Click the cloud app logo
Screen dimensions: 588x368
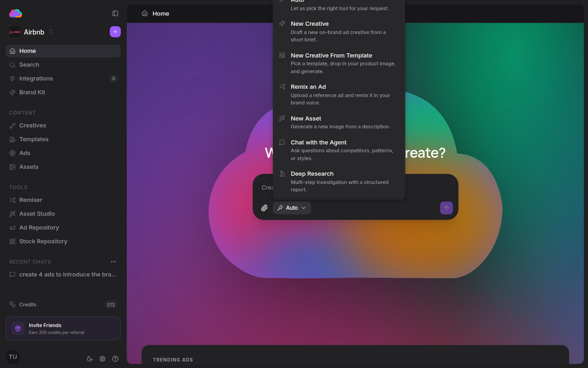[16, 13]
